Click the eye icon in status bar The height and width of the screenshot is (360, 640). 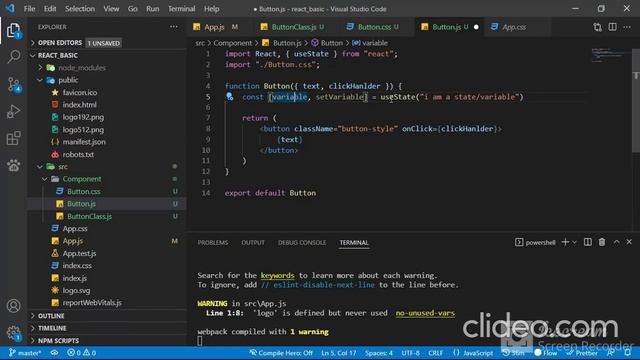tap(54, 353)
